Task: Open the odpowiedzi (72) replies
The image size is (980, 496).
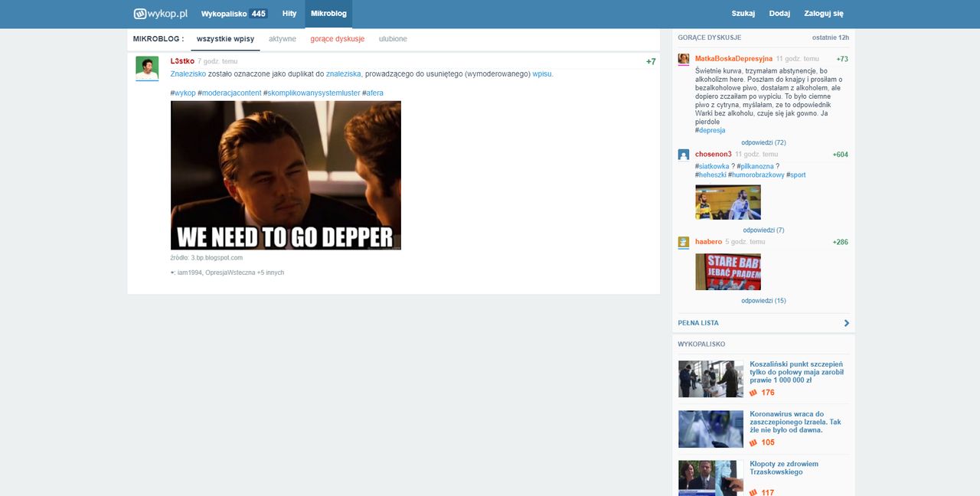Action: (763, 142)
